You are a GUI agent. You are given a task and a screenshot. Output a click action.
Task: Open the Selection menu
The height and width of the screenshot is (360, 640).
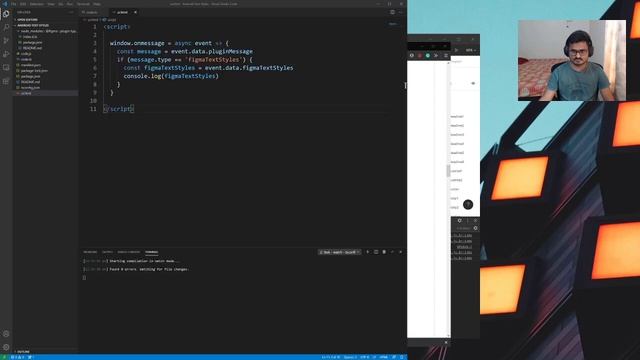(x=36, y=4)
